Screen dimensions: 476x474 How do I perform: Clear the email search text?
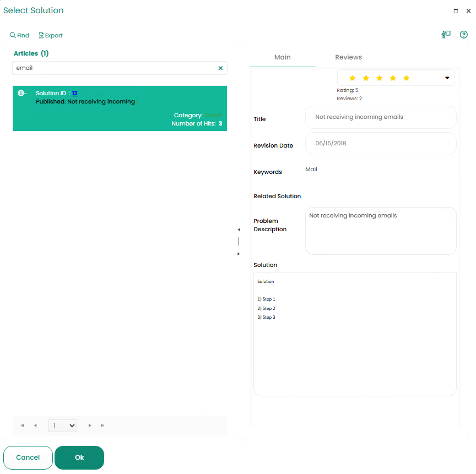tap(221, 68)
